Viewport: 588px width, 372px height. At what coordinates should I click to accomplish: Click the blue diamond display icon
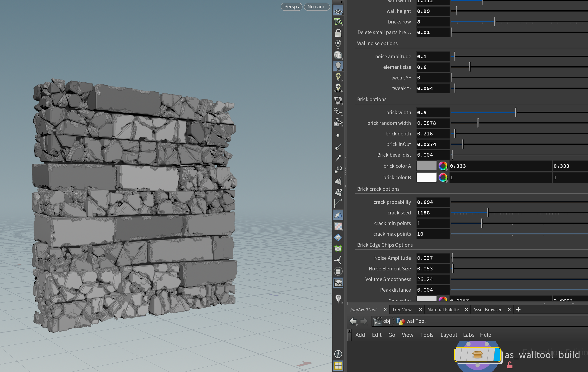338,237
